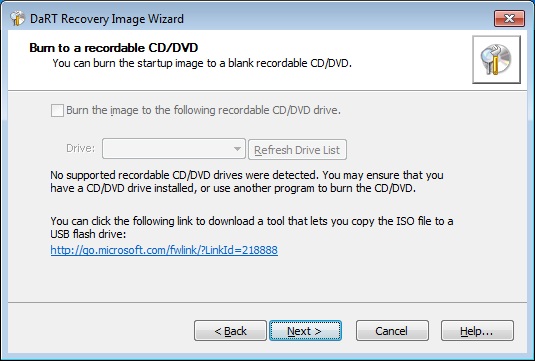Click the 'You can burn the startup image' subtitle
Screen dimensions: 535x361
202,63
